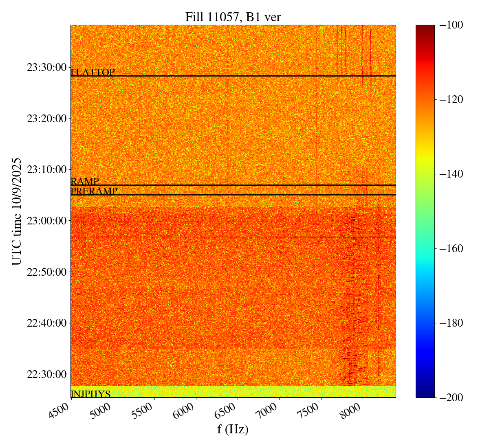Click the −120 colorbar tick label
The height and width of the screenshot is (448, 489).
tap(451, 99)
